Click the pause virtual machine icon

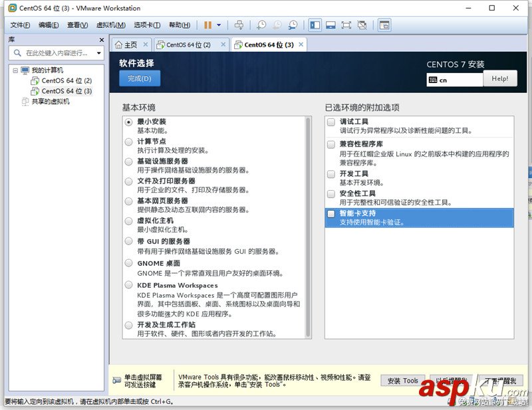point(207,25)
